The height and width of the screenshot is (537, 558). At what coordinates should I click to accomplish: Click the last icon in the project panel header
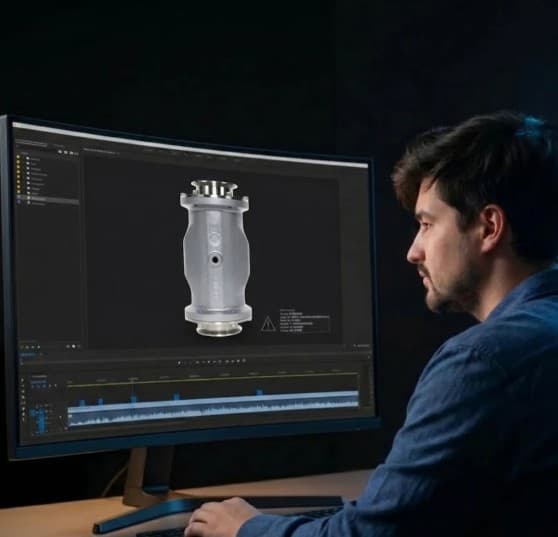point(77,153)
